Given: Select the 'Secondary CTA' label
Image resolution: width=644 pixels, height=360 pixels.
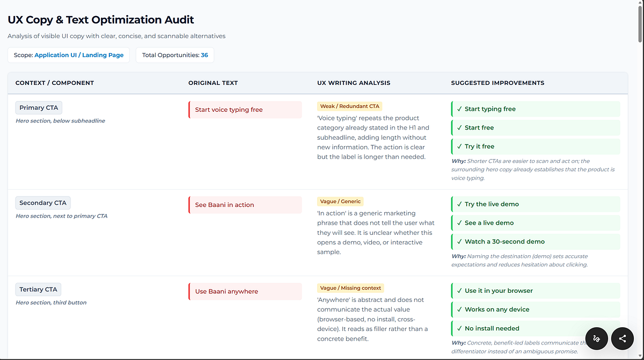Looking at the screenshot, I should [x=43, y=203].
